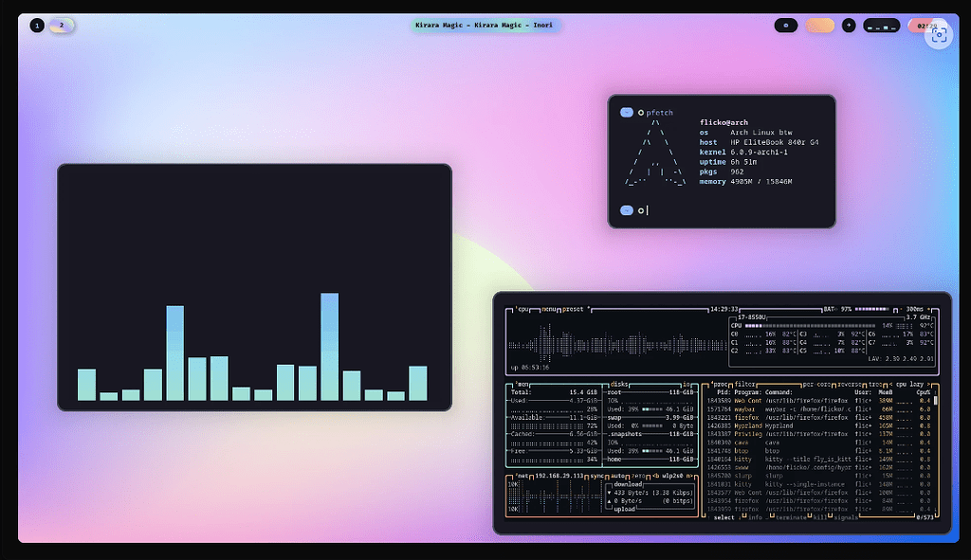Click the orange pill widget in the top bar
Image resolution: width=971 pixels, height=560 pixels.
[819, 25]
